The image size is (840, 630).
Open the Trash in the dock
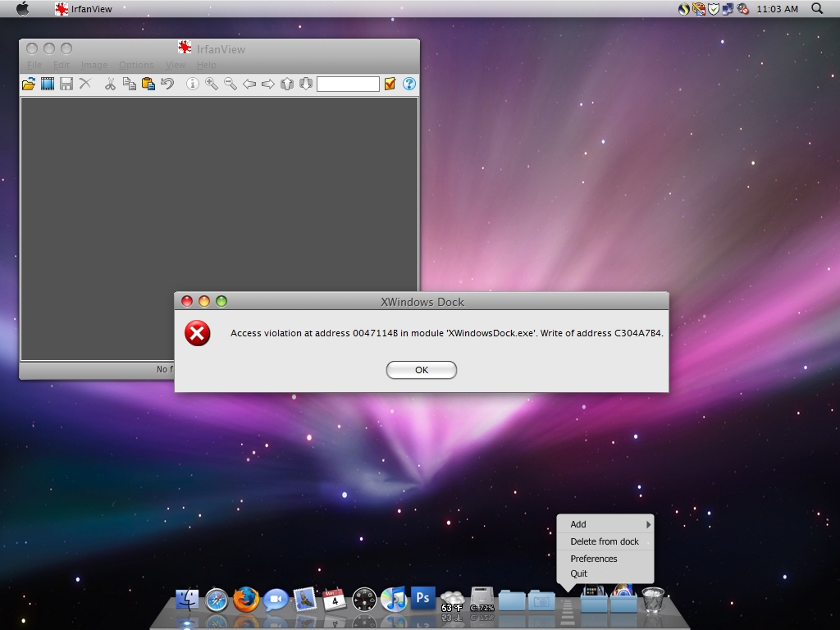pyautogui.click(x=653, y=600)
